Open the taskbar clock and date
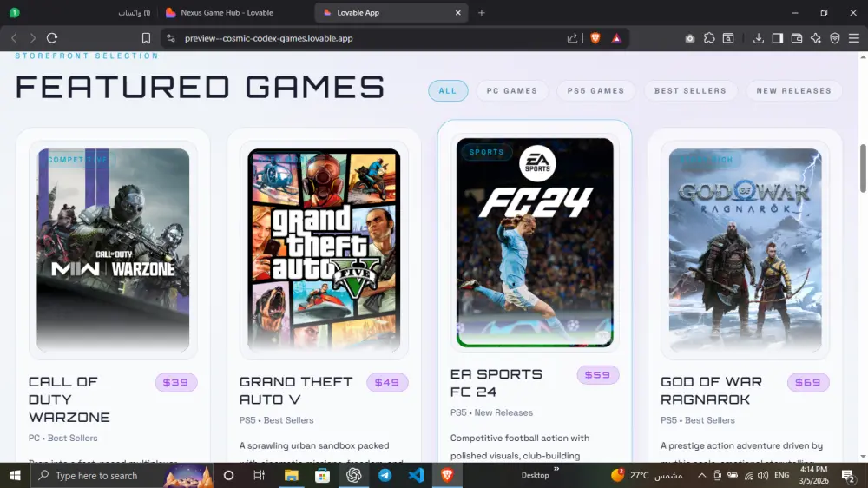Image resolution: width=868 pixels, height=488 pixels. pos(814,475)
